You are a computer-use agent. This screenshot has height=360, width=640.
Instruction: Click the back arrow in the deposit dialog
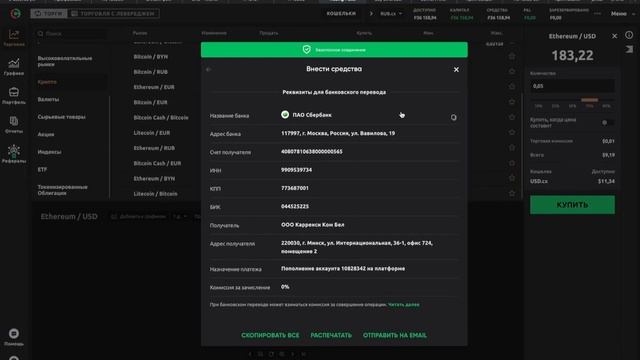209,69
